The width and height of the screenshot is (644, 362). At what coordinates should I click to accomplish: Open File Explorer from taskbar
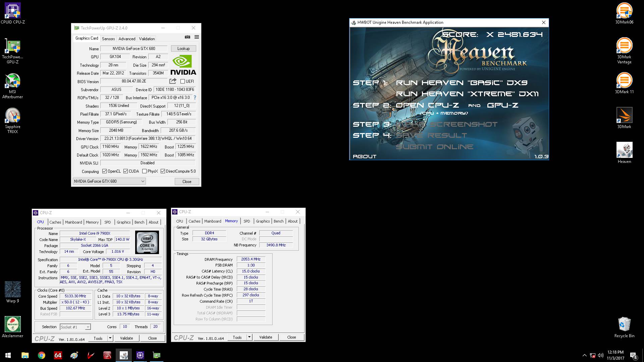(x=25, y=355)
